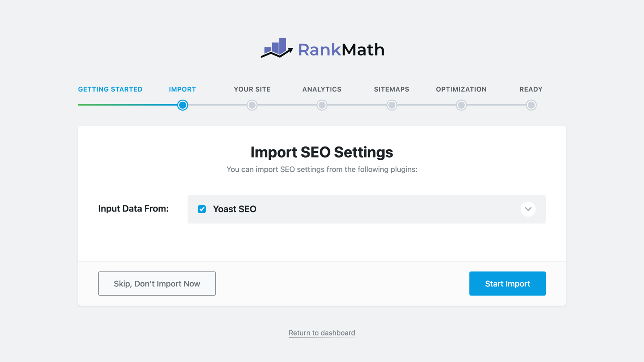The image size is (644, 362).
Task: Switch to the Sitemaps step label
Action: (392, 89)
